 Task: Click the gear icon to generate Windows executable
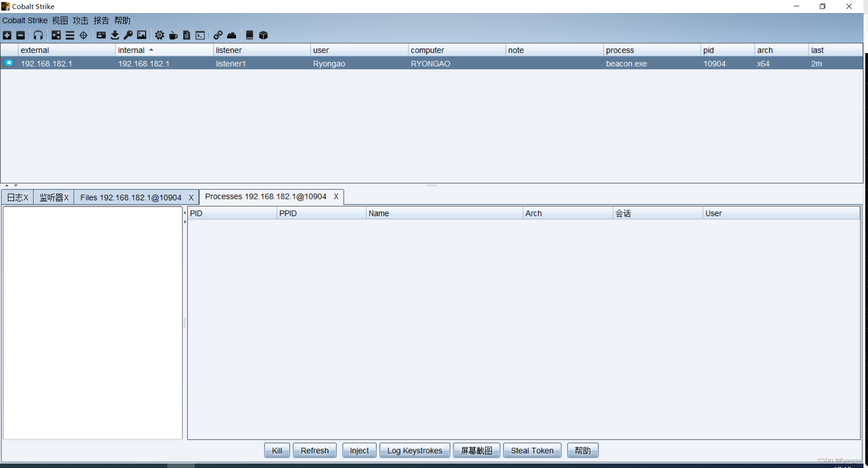click(x=160, y=35)
